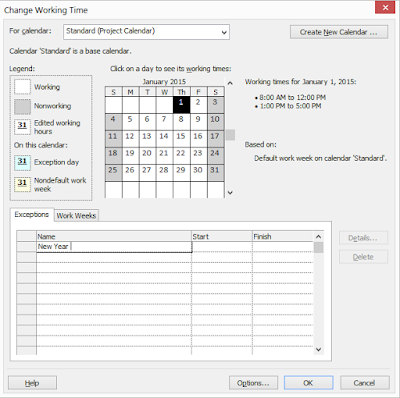This screenshot has width=400, height=398.
Task: Click the W column header in calendar
Action: tap(164, 92)
